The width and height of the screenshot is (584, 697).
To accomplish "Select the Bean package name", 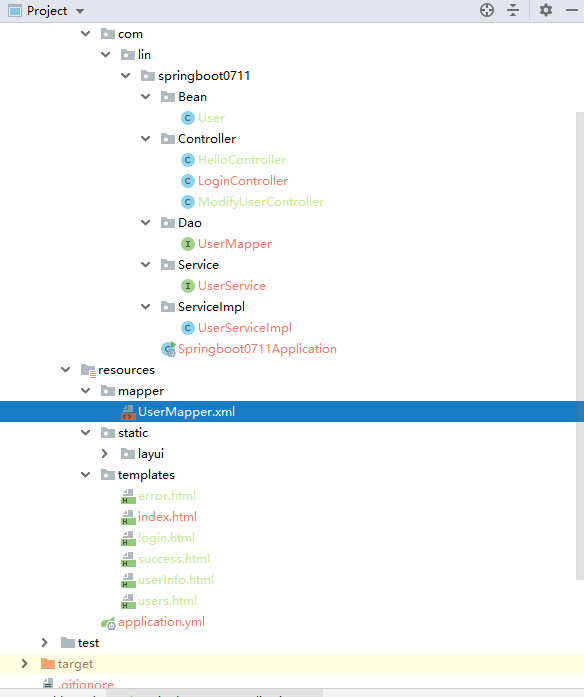I will click(x=192, y=97).
